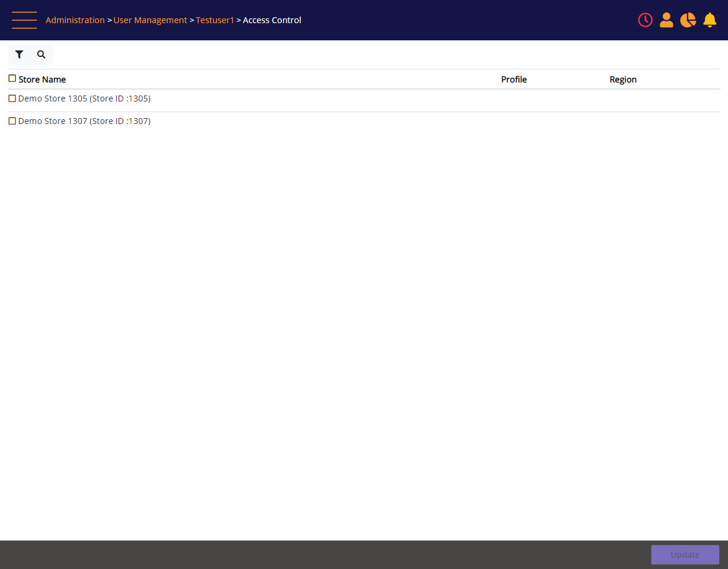Go to User Management breadcrumb
This screenshot has height=569, width=728.
(x=150, y=20)
